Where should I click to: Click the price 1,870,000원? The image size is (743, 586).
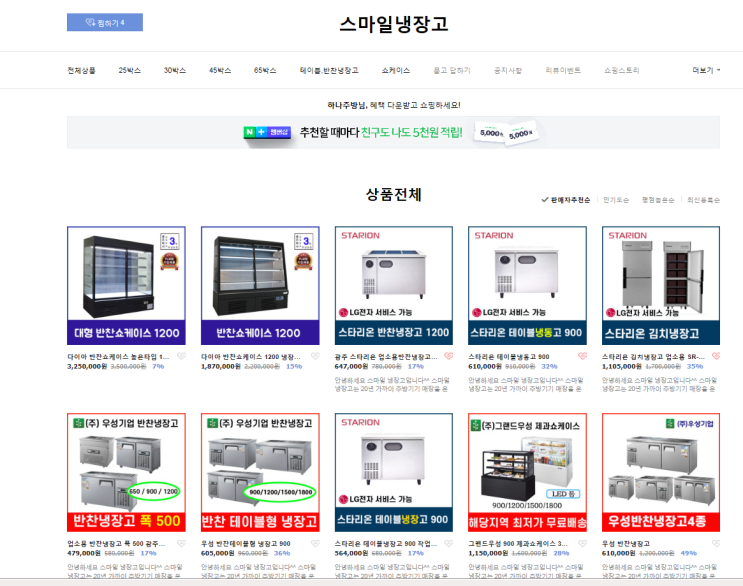pyautogui.click(x=221, y=366)
